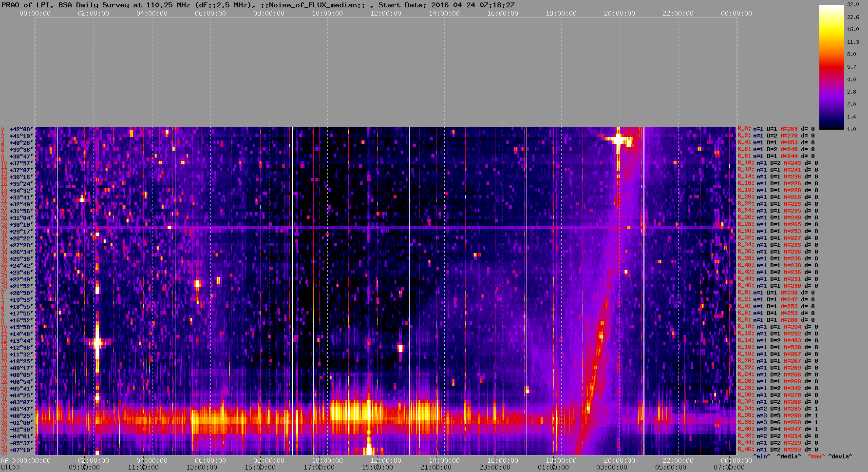
Task: Click the '^Max^' legend label
Action: click(816, 456)
